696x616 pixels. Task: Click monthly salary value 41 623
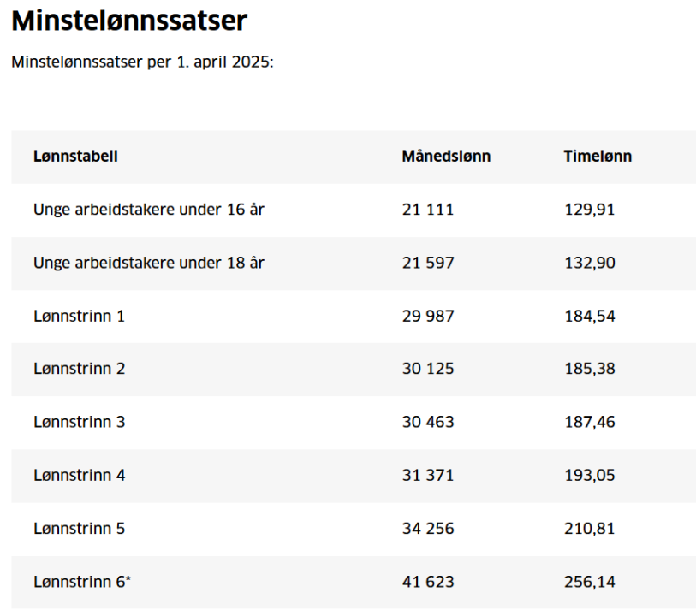[428, 582]
